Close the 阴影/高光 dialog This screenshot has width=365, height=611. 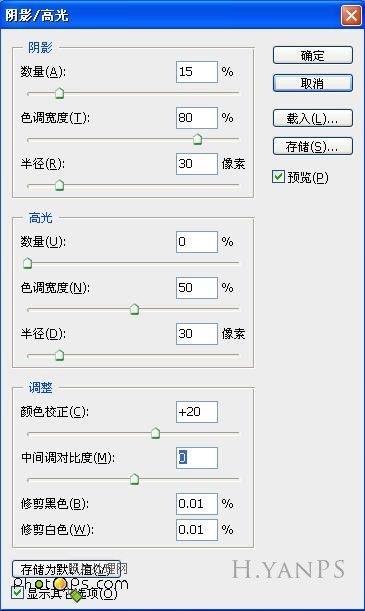coord(351,16)
